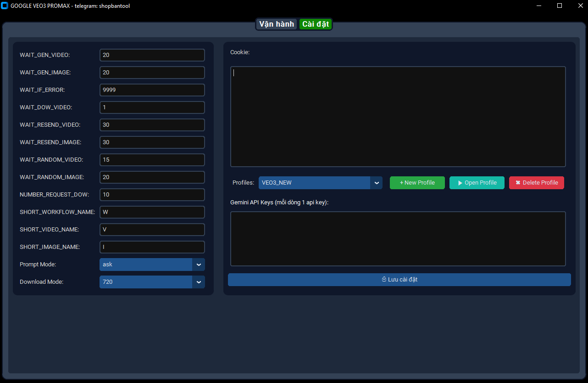Screen dimensions: 588x383
Task: Click the Delete Profile button
Action: (536, 182)
